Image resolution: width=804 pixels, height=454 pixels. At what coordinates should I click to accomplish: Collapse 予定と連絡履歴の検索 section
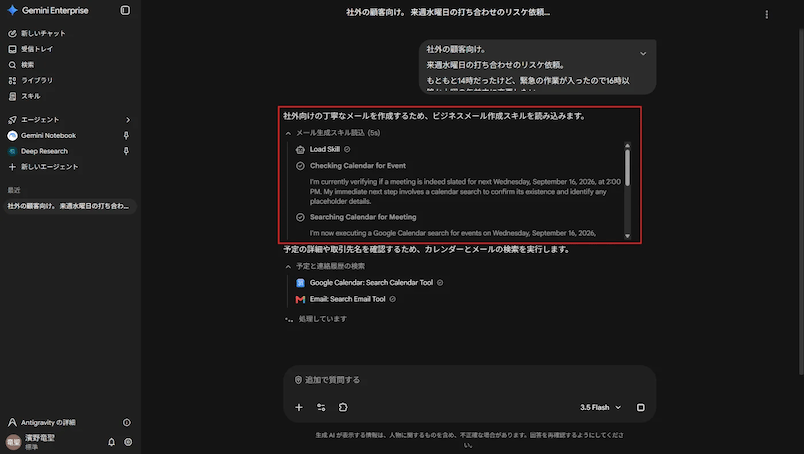pos(288,266)
